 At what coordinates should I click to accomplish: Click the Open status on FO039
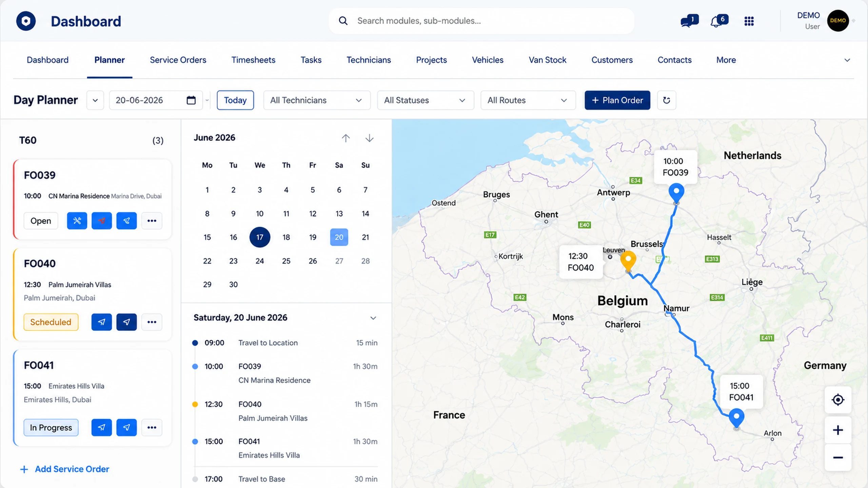coord(41,221)
